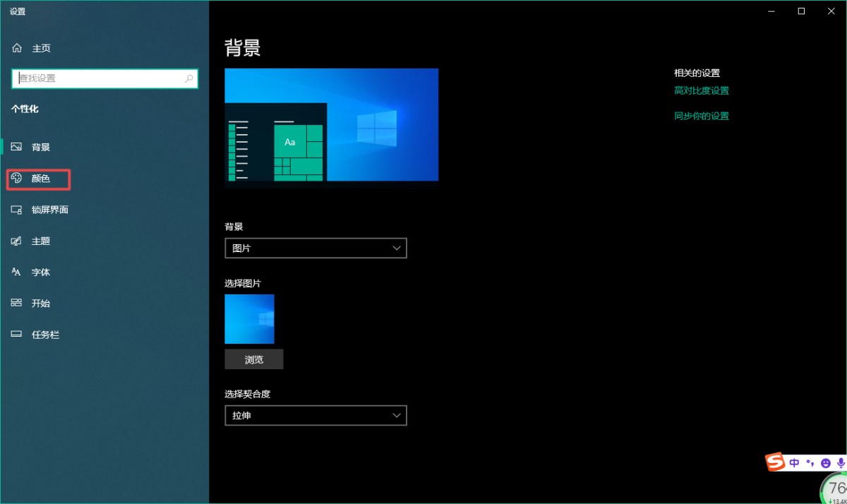
Task: Select the blue Windows wallpaper thumbnail
Action: point(249,319)
